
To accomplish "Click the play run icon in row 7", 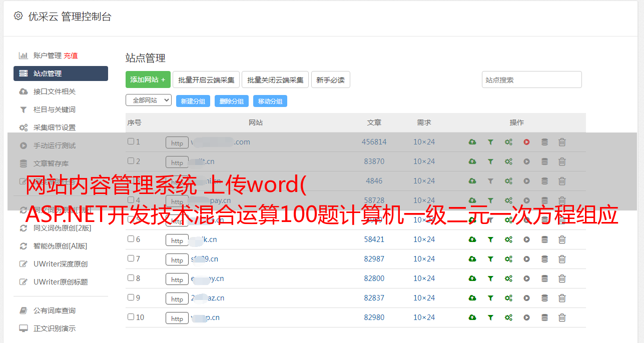I will [x=526, y=259].
